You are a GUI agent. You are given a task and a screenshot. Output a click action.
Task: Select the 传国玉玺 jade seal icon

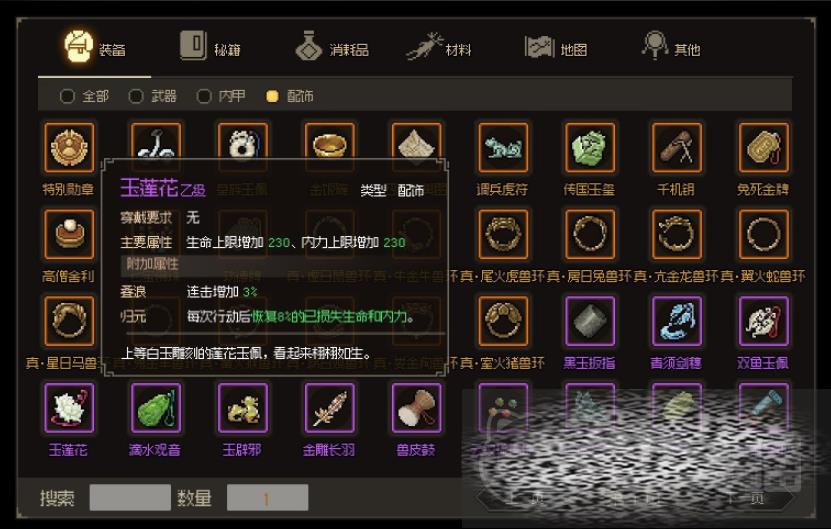point(590,147)
